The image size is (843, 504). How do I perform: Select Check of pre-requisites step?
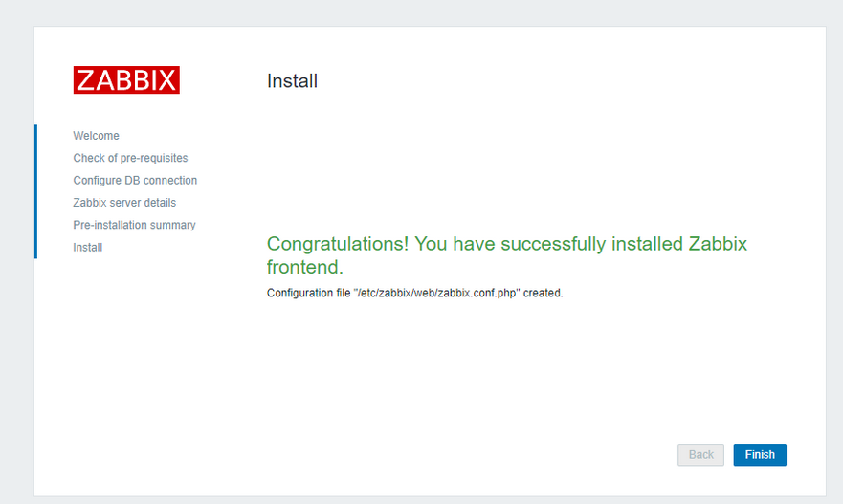pos(131,158)
